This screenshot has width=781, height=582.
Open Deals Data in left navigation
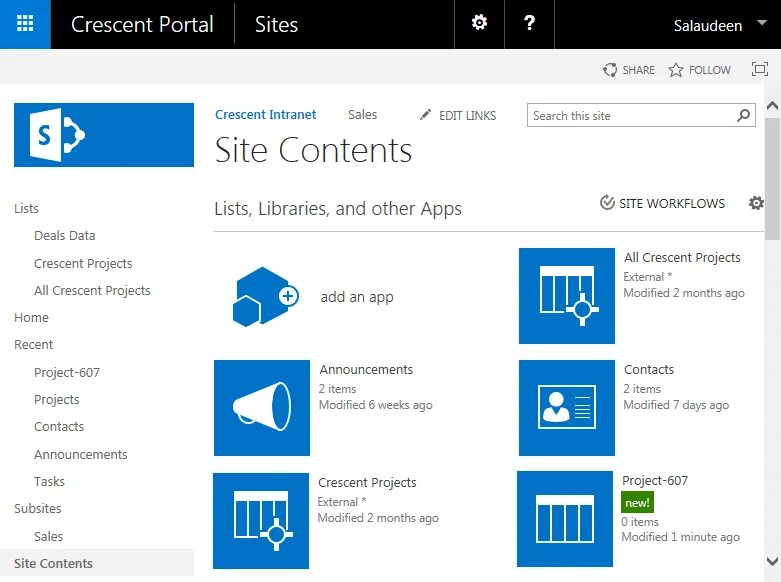tap(65, 236)
